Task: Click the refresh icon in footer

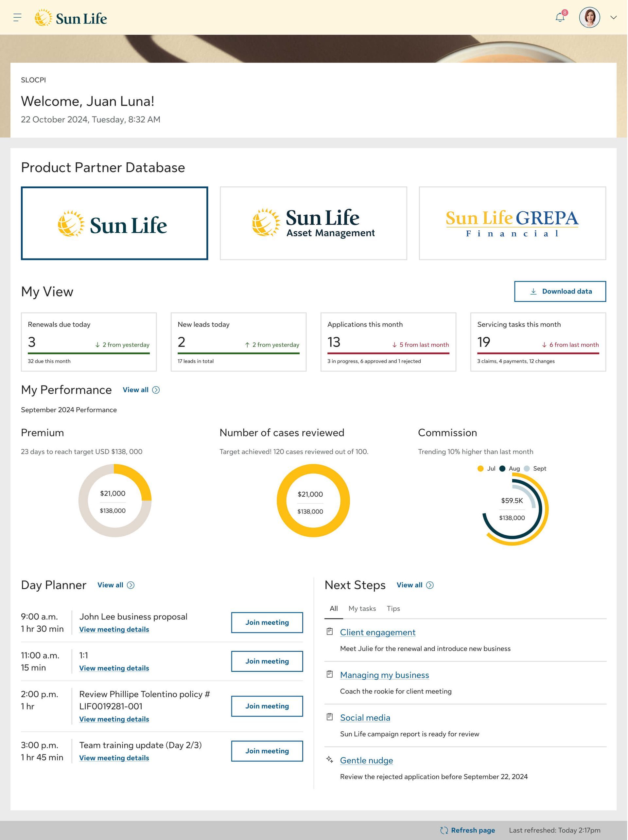Action: [444, 831]
